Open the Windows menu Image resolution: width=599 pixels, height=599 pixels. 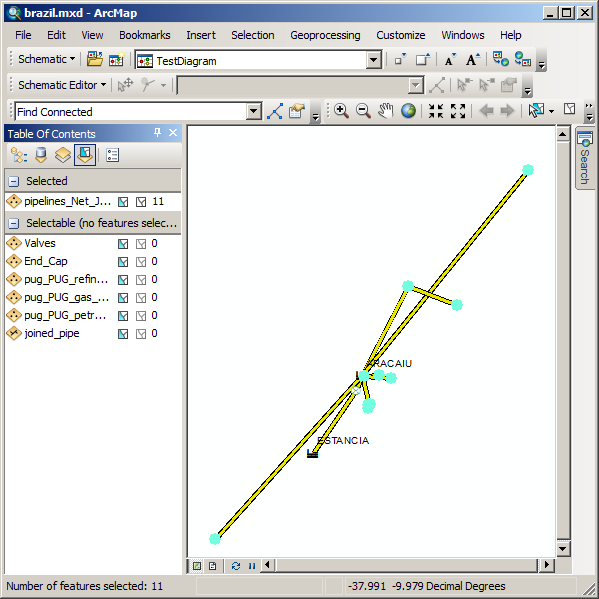pos(463,35)
